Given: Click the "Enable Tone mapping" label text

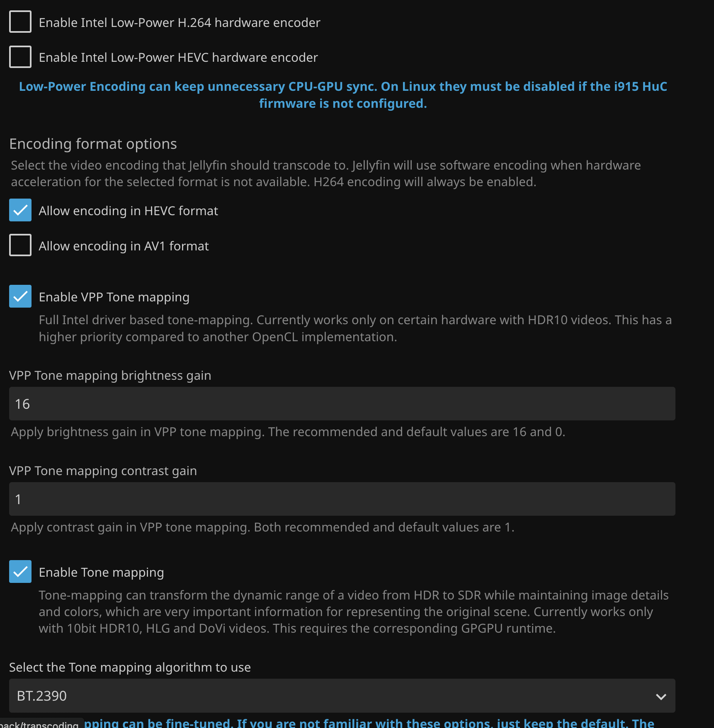Looking at the screenshot, I should [x=101, y=573].
